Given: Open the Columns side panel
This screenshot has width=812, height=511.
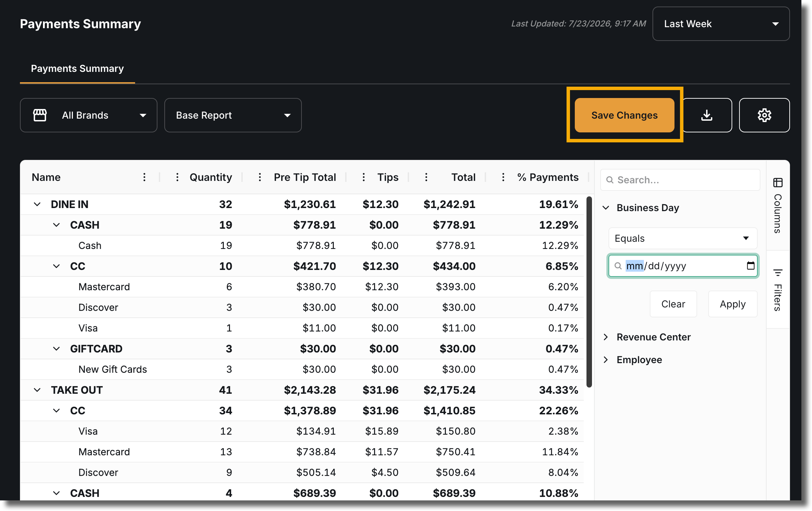Looking at the screenshot, I should click(x=778, y=205).
